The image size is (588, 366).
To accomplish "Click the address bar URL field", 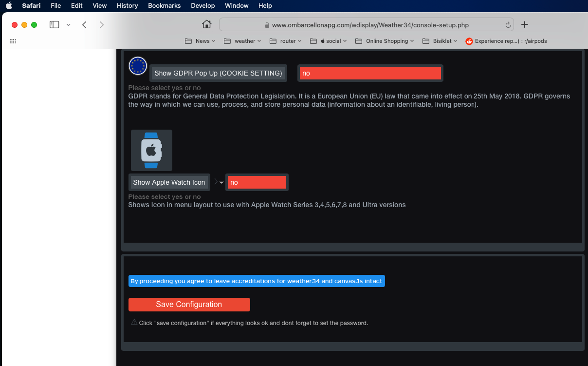I will click(367, 25).
